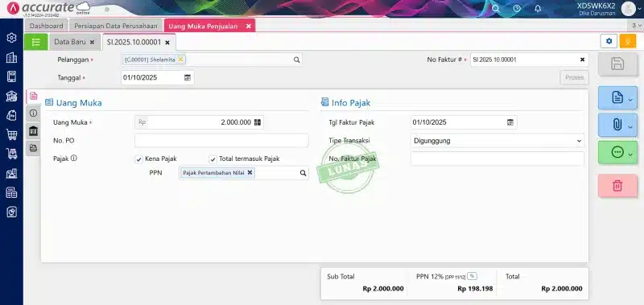Remove the Pajak Pertambahan Nilai tag
644x305 pixels.
[x=250, y=172]
